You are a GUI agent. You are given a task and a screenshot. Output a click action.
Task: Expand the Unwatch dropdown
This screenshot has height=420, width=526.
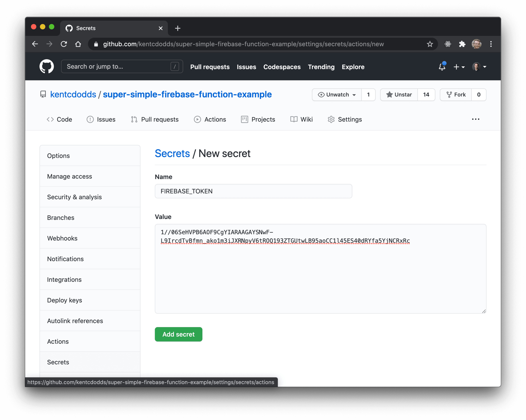[x=337, y=95]
